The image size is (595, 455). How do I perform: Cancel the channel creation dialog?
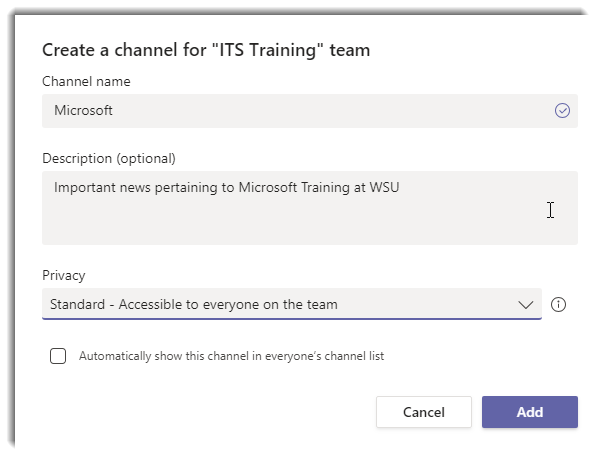click(423, 412)
